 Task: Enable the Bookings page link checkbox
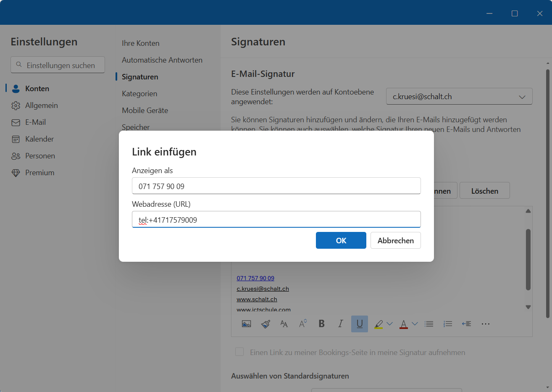coord(239,352)
